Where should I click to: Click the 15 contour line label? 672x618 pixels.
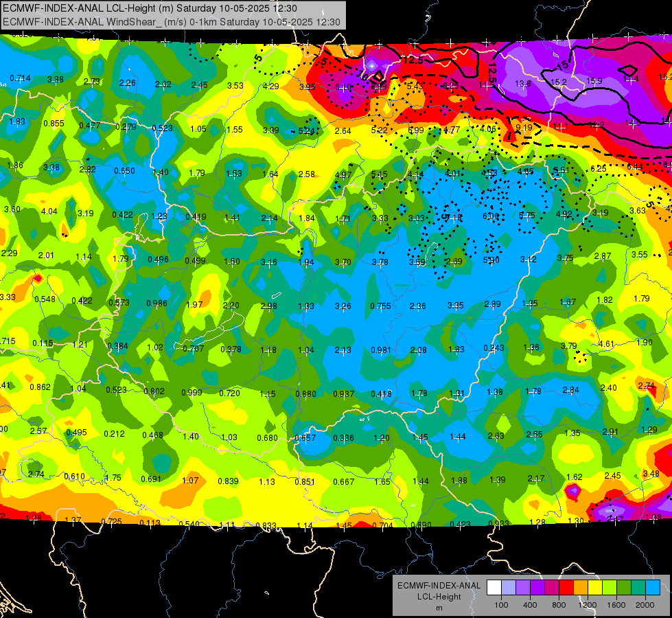(564, 65)
